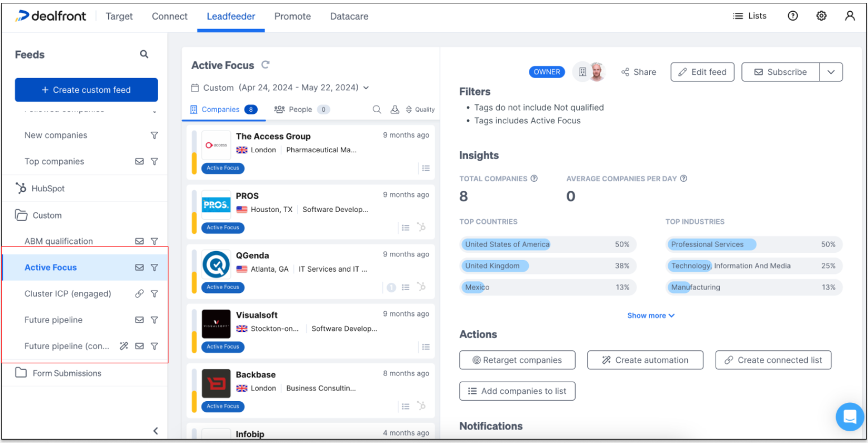
Task: Click Add companies to list button
Action: (x=517, y=391)
